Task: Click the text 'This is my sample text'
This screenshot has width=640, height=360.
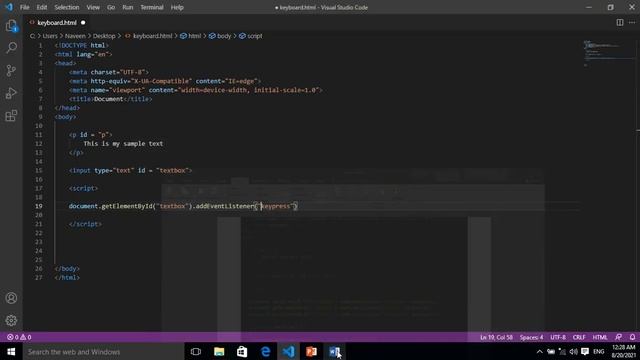Action: [123, 144]
